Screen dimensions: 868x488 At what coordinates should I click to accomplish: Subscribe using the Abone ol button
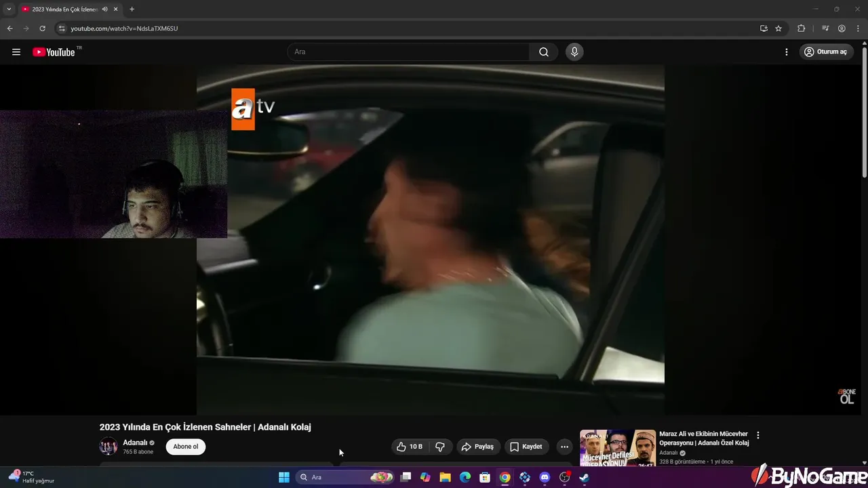pos(186,447)
